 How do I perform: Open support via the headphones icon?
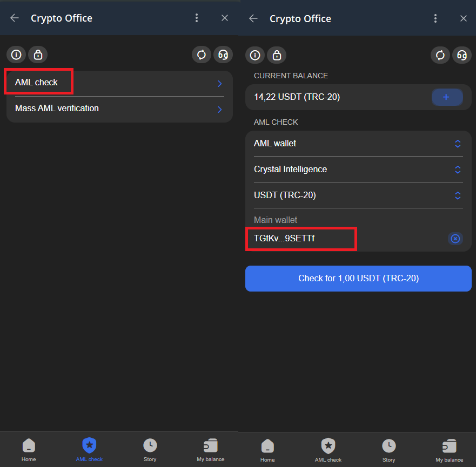462,55
